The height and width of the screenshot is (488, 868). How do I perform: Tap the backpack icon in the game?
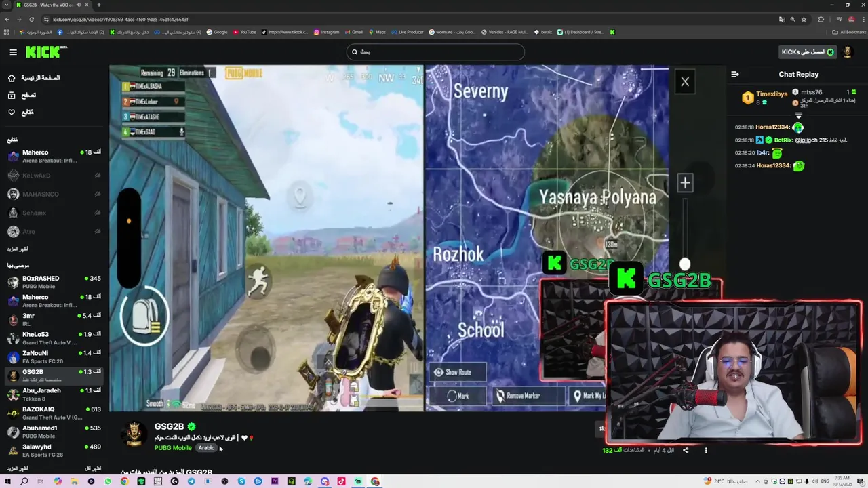(145, 317)
